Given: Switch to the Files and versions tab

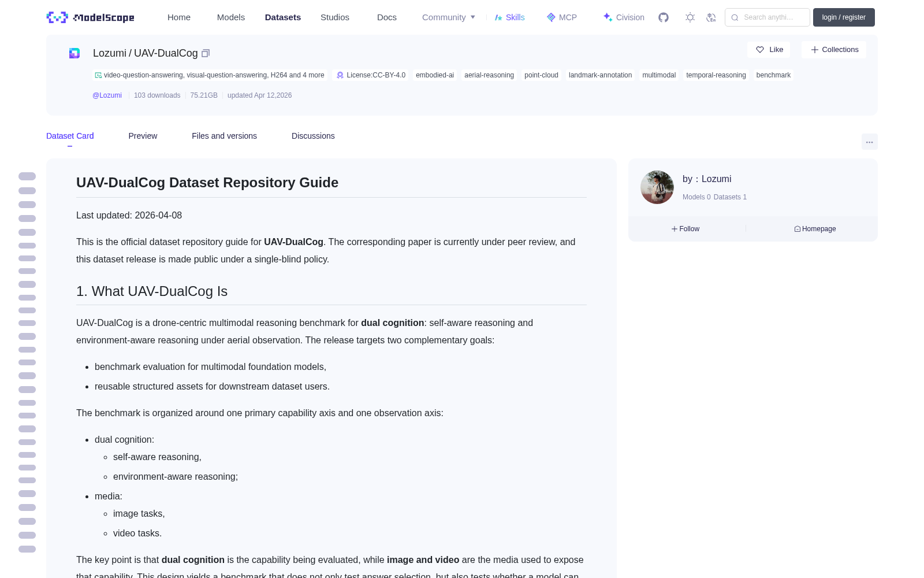Looking at the screenshot, I should click(224, 136).
